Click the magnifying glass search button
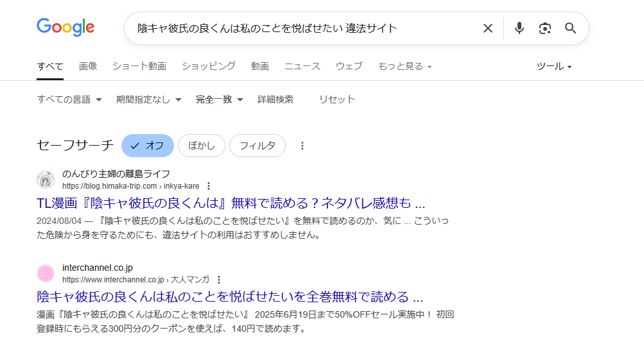Screen dimensions: 644x351 pos(570,28)
